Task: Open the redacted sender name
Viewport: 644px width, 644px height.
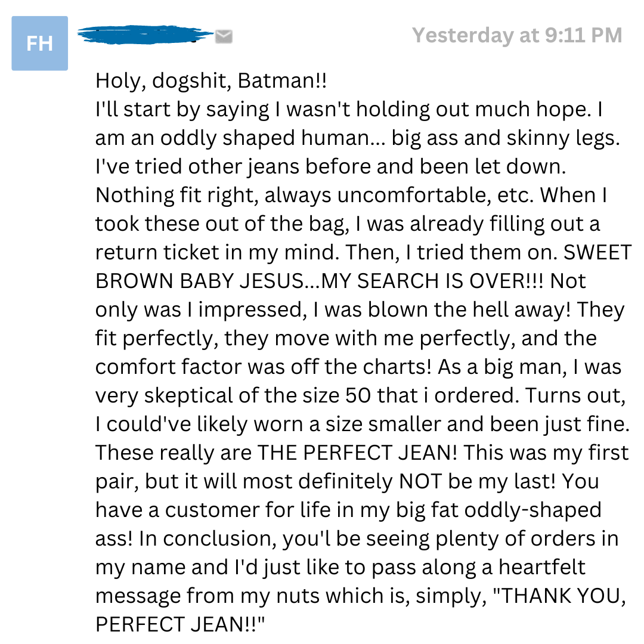Action: (x=145, y=35)
